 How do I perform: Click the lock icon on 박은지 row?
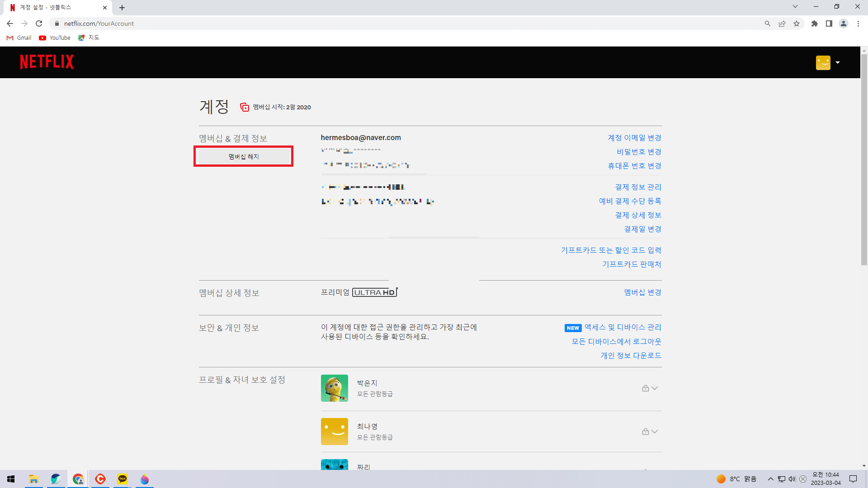point(646,388)
